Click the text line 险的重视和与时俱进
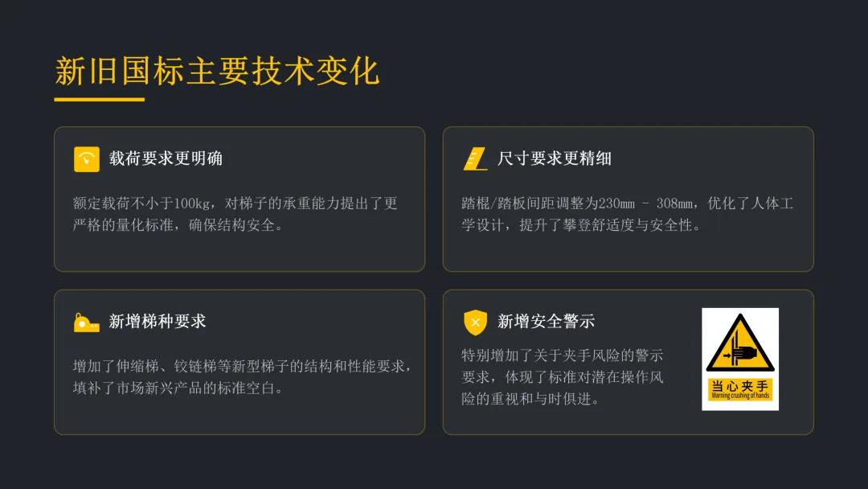 click(x=531, y=399)
